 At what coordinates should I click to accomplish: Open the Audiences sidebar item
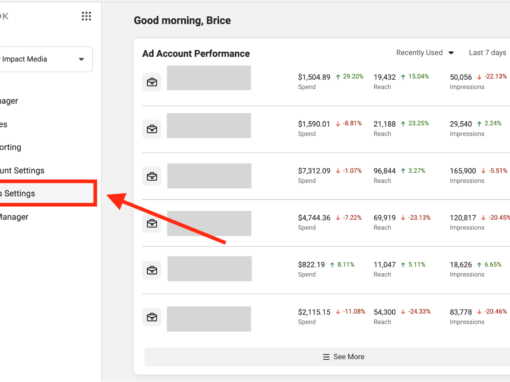click(x=4, y=124)
